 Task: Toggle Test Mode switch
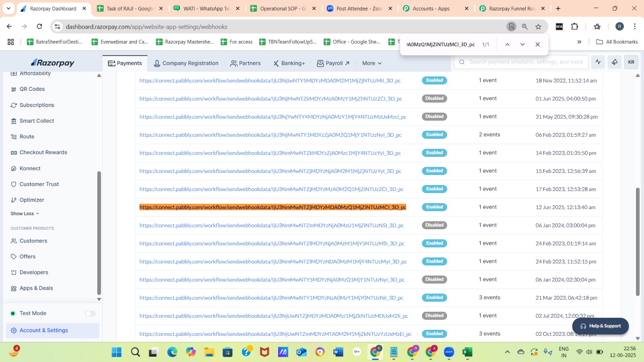coord(90,314)
